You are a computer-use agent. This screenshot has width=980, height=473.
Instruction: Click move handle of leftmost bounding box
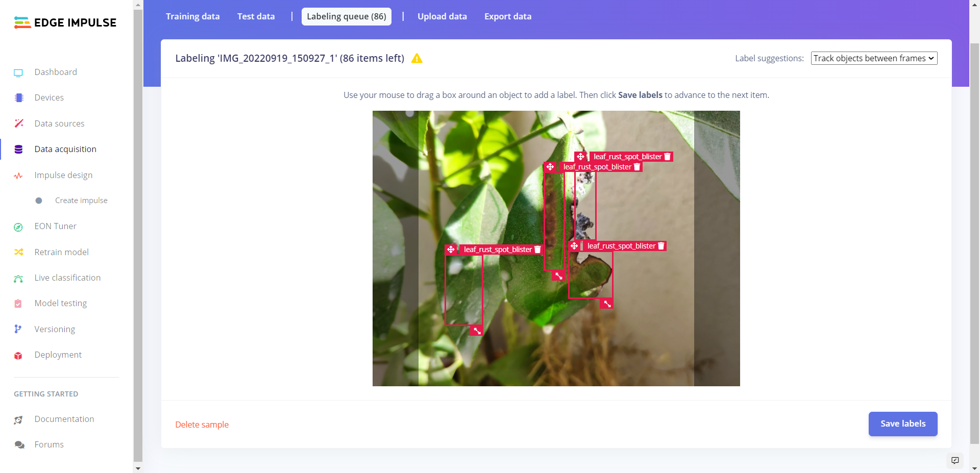451,250
